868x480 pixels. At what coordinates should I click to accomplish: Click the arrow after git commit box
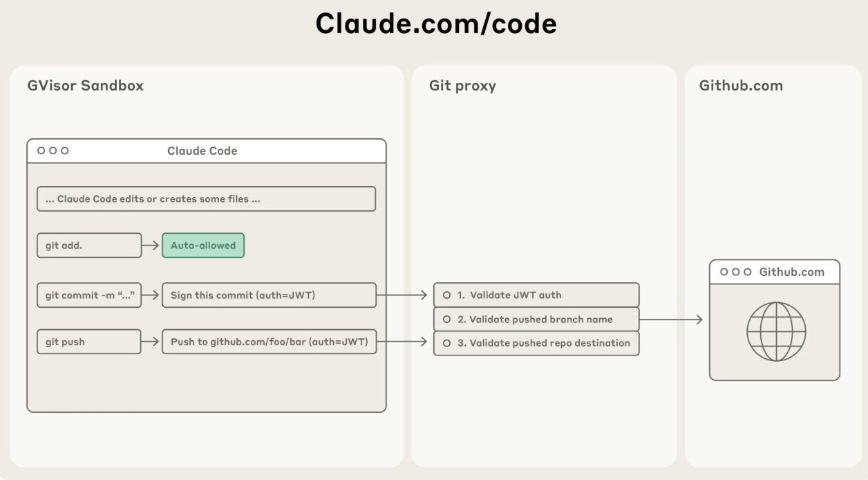(x=151, y=295)
